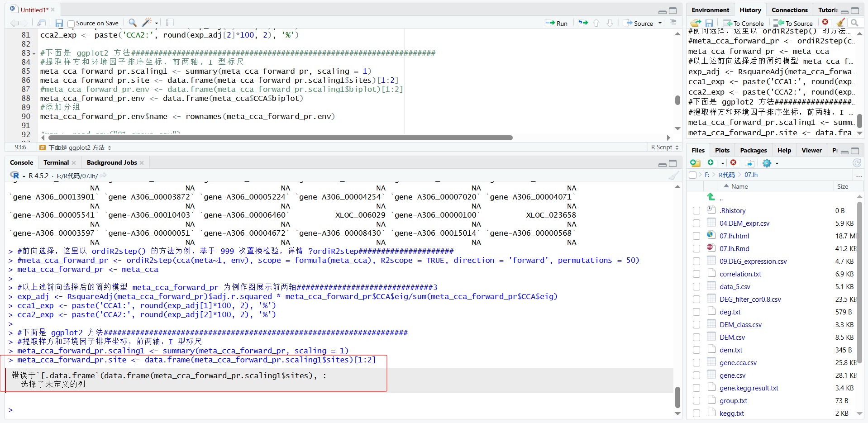Enable Source on Save
This screenshot has height=423, width=868.
pos(71,23)
